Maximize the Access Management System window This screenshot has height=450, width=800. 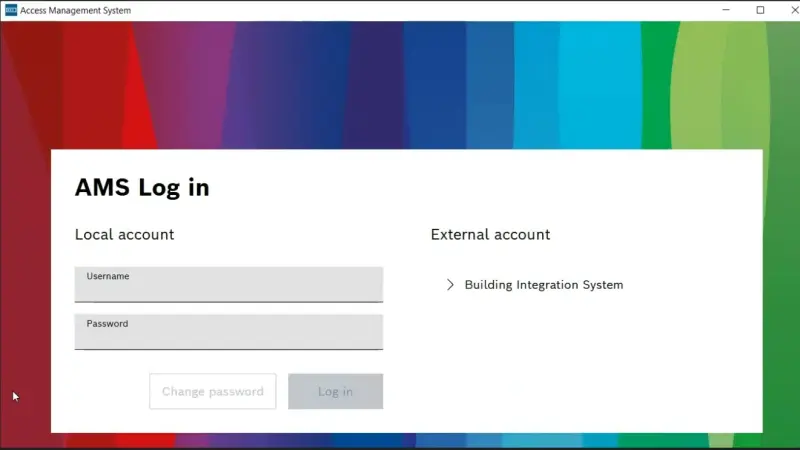pos(760,10)
